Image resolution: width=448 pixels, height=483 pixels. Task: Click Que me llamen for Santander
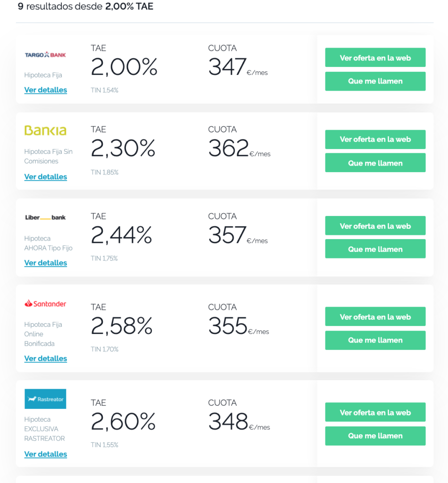[375, 341]
